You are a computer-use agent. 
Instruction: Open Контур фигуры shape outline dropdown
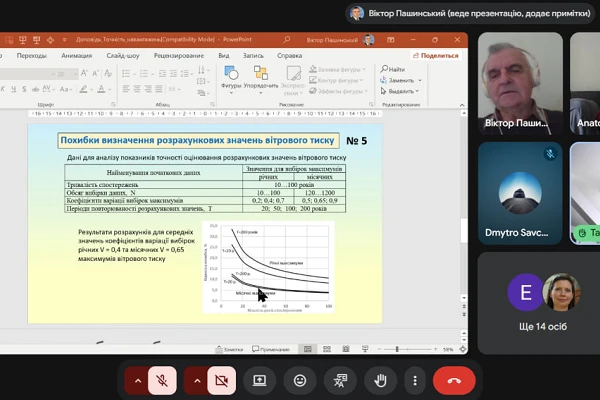336,80
